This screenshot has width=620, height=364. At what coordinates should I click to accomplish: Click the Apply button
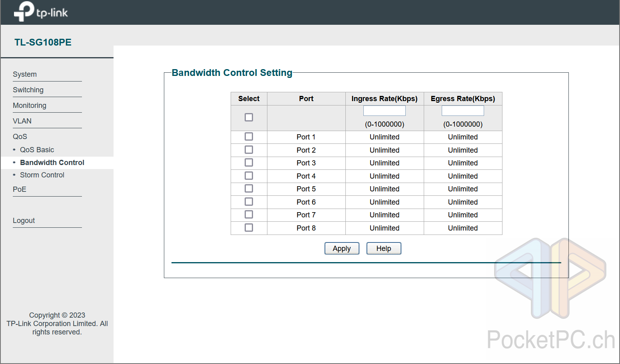(342, 249)
